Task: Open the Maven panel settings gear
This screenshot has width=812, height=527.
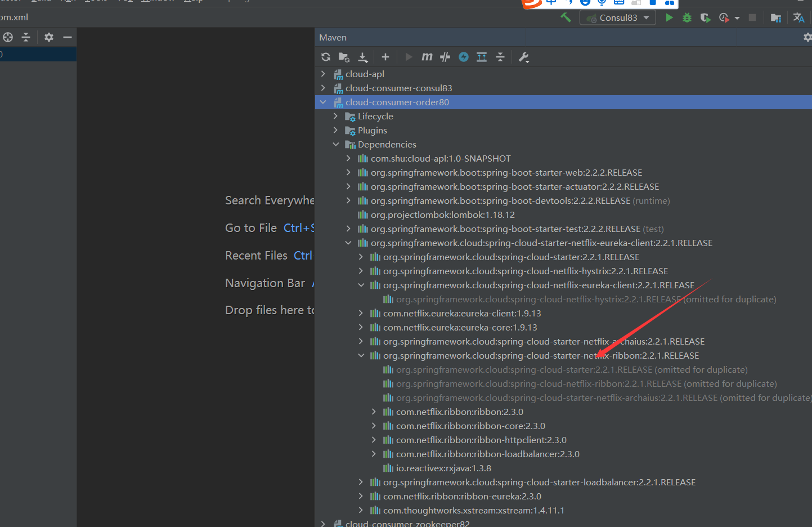Action: (807, 37)
